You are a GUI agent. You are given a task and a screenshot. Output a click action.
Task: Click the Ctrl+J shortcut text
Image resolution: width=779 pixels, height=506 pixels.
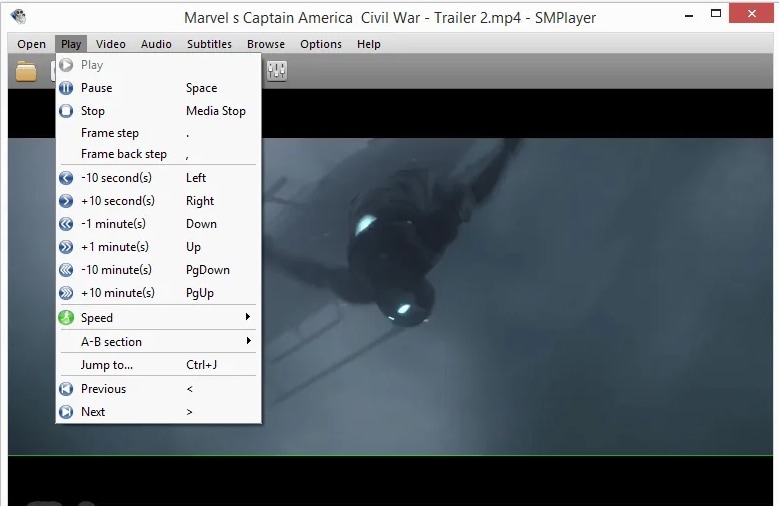click(201, 365)
